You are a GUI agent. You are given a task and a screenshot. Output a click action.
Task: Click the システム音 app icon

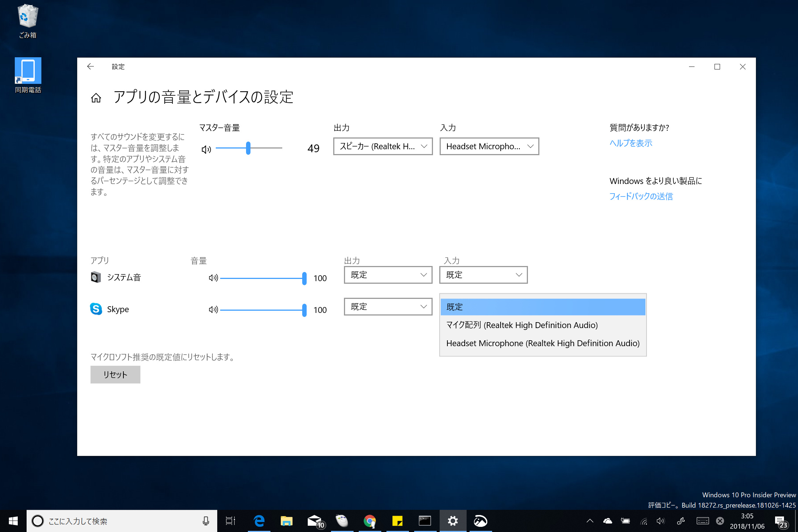pos(96,277)
